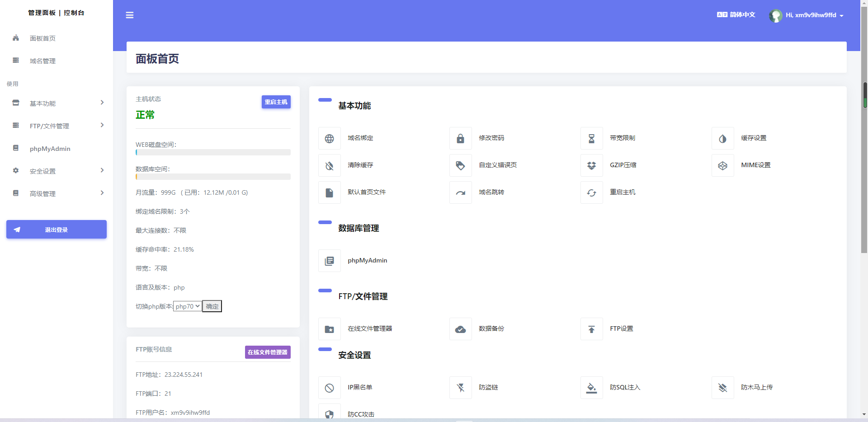The height and width of the screenshot is (422, 868).
Task: Open the php70 version dropdown
Action: point(188,306)
